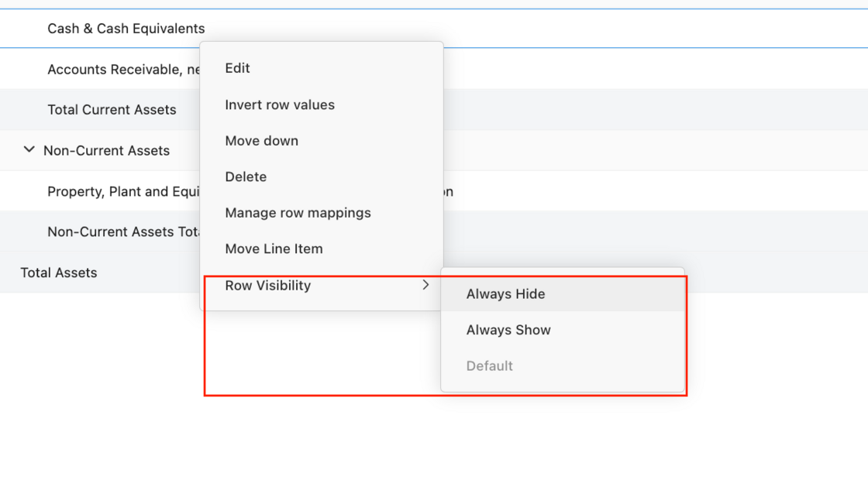Select Delete from the row menu
Screen dimensions: 868x487
246,177
